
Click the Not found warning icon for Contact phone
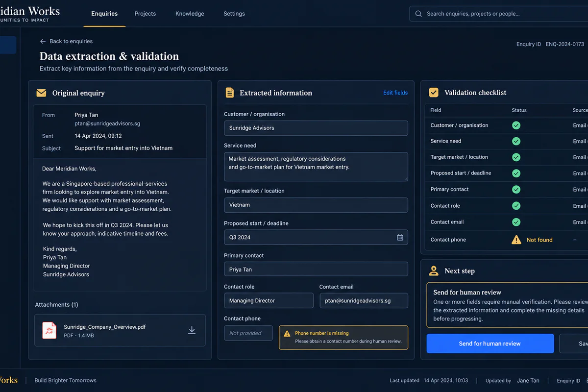coord(516,239)
